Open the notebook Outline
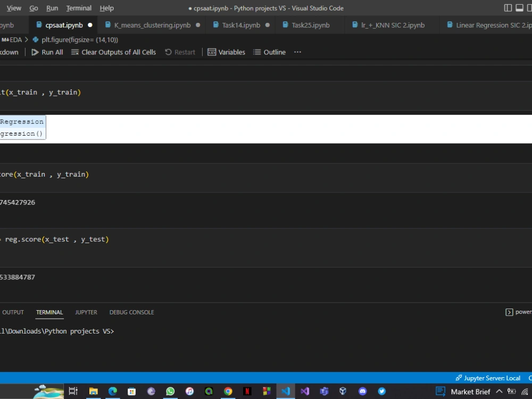 pos(269,52)
